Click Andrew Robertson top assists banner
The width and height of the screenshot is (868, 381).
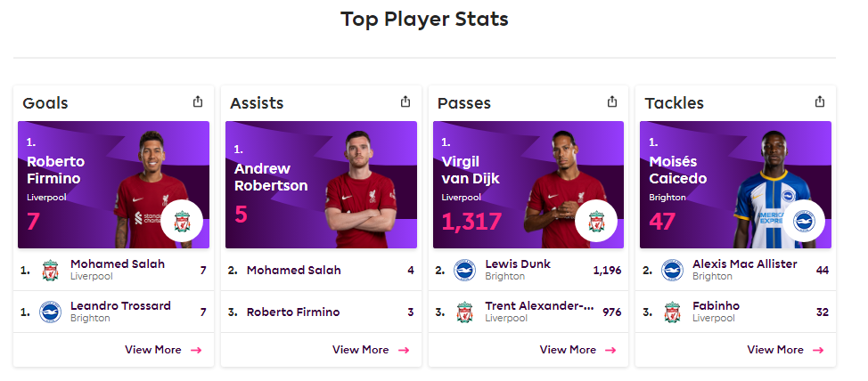pyautogui.click(x=321, y=184)
